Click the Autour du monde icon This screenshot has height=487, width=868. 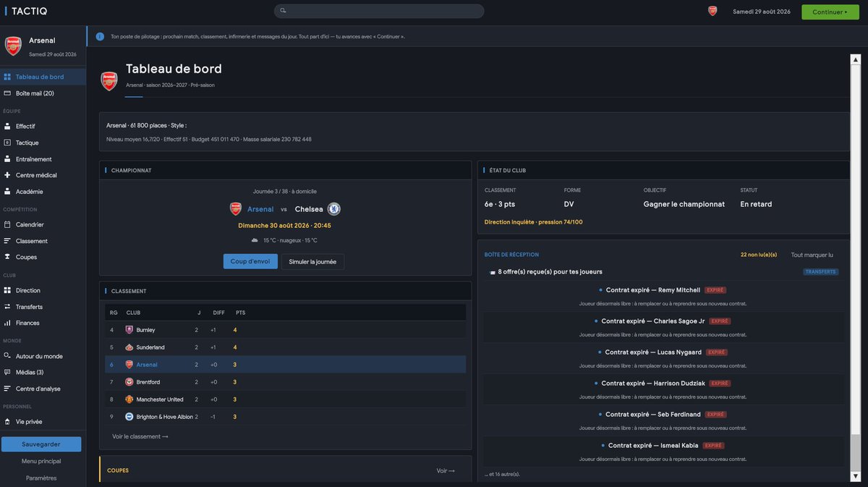tap(7, 356)
